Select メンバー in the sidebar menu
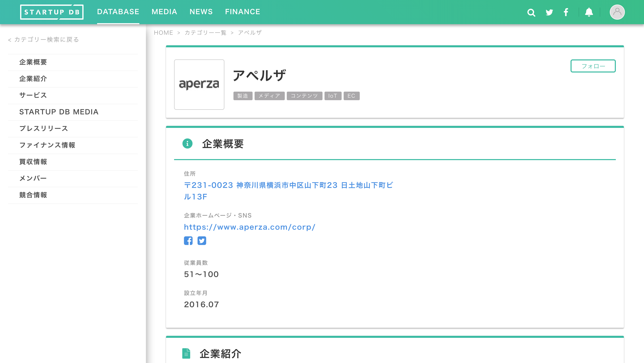This screenshot has height=363, width=644. click(33, 178)
